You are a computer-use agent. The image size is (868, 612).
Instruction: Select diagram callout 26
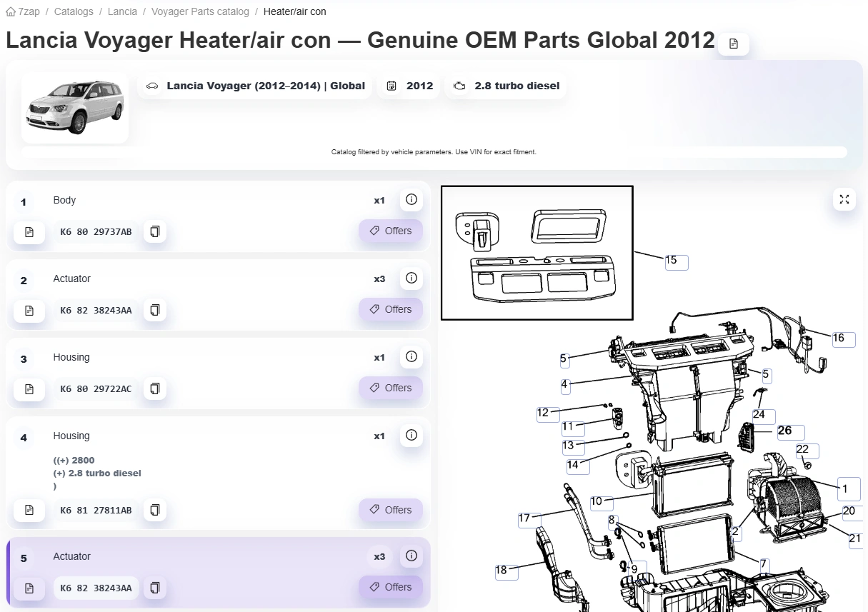790,432
